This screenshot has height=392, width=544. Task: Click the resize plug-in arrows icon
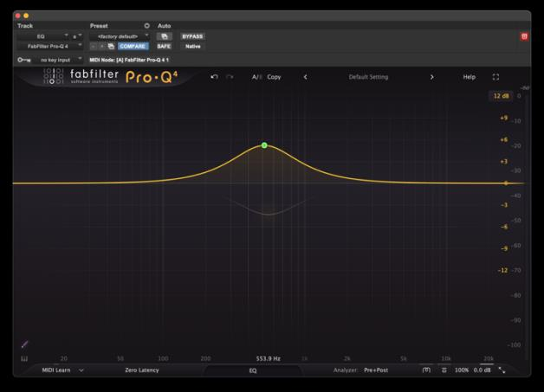coord(502,370)
